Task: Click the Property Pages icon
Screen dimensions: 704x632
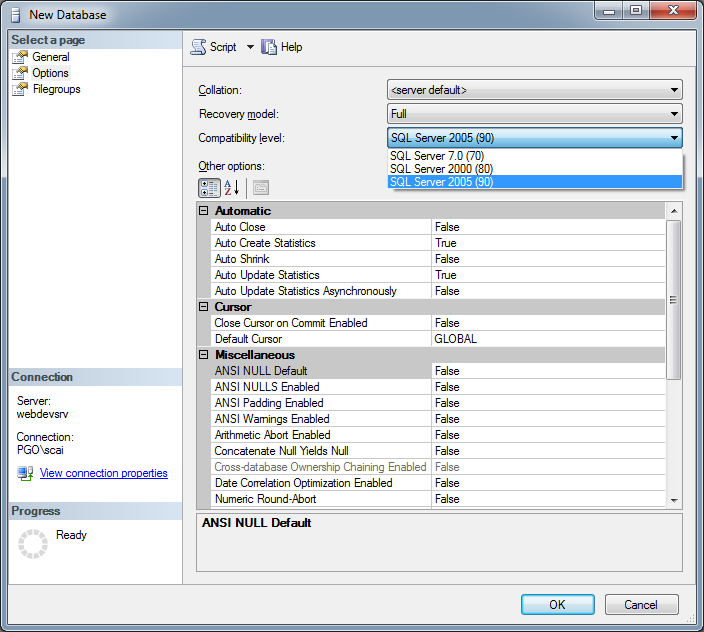Action: tap(261, 188)
